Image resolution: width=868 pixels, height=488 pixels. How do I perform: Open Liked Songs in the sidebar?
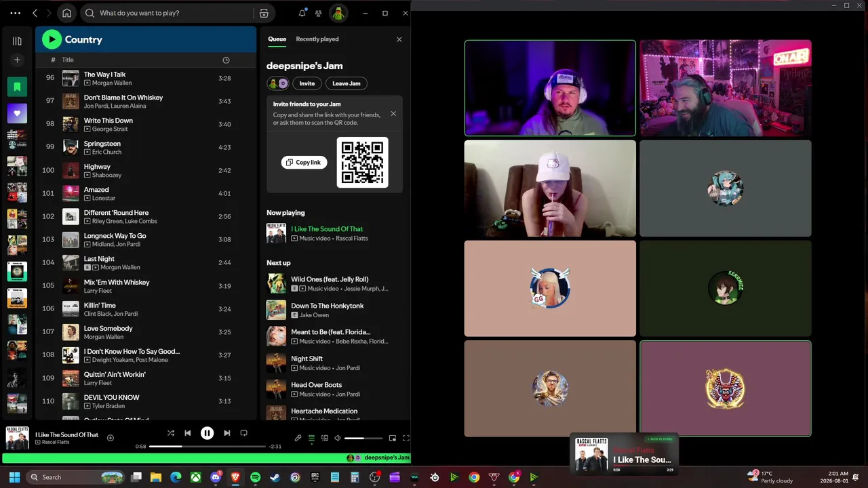click(17, 113)
